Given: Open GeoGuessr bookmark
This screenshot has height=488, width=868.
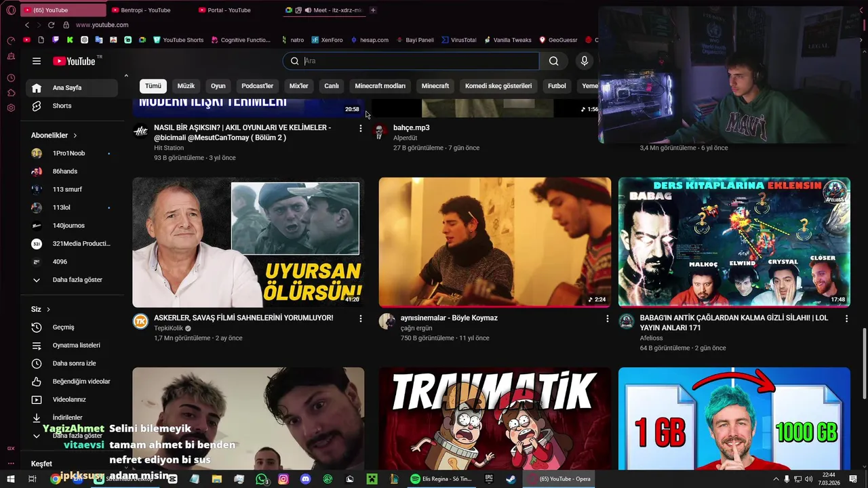Looking at the screenshot, I should click(x=558, y=40).
